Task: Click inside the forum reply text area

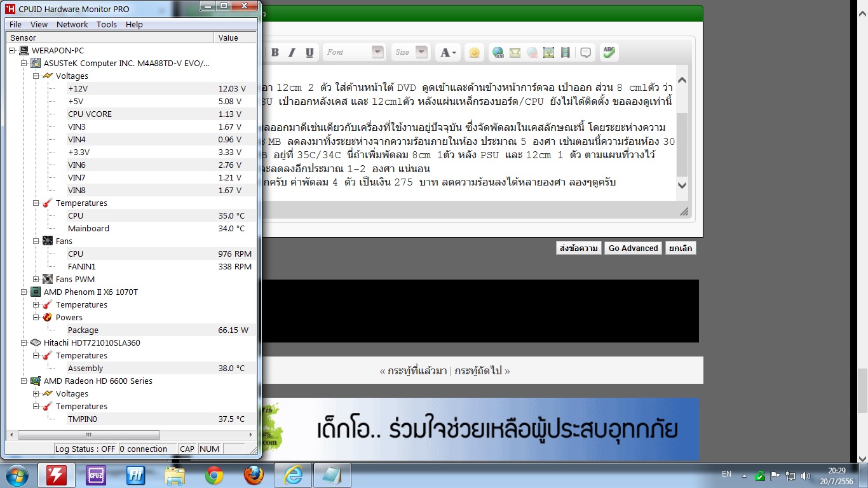Action: 468,133
